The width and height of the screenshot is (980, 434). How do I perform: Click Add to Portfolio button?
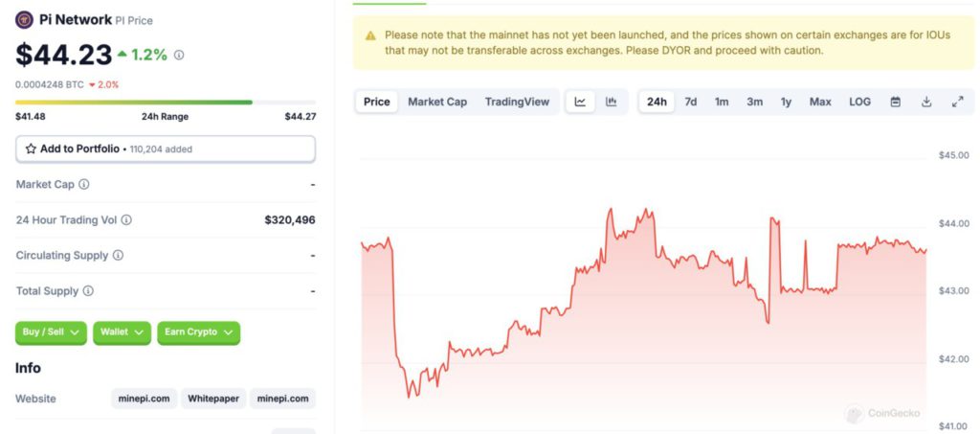pos(165,148)
